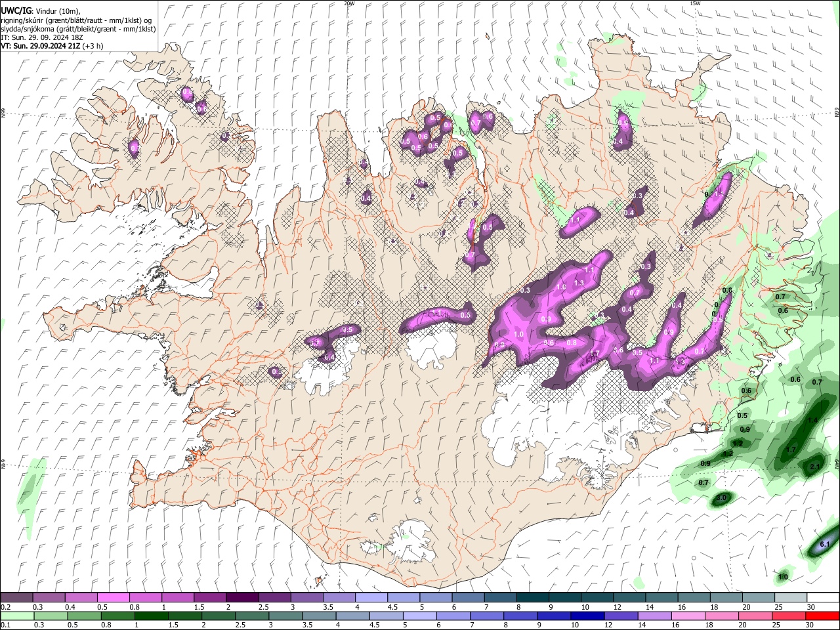Image resolution: width=840 pixels, height=630 pixels.
Task: Pick the darkest purple swatch at 2 in upper legend
Action: [x=242, y=598]
